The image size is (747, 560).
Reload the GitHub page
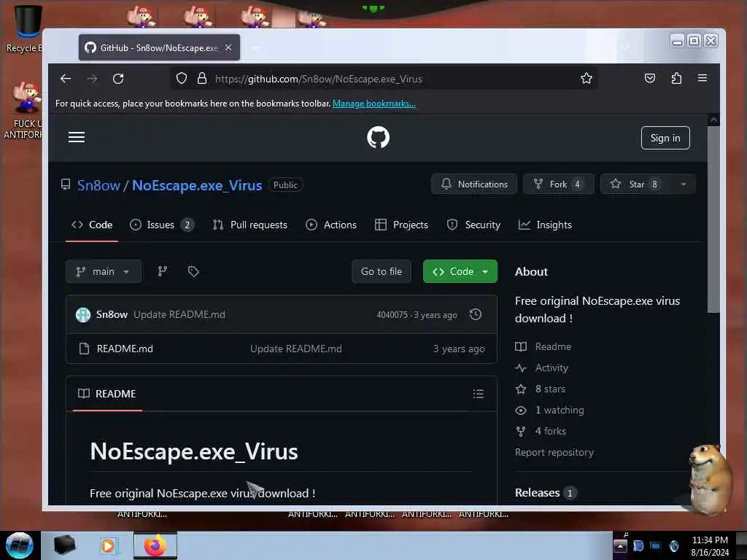118,79
